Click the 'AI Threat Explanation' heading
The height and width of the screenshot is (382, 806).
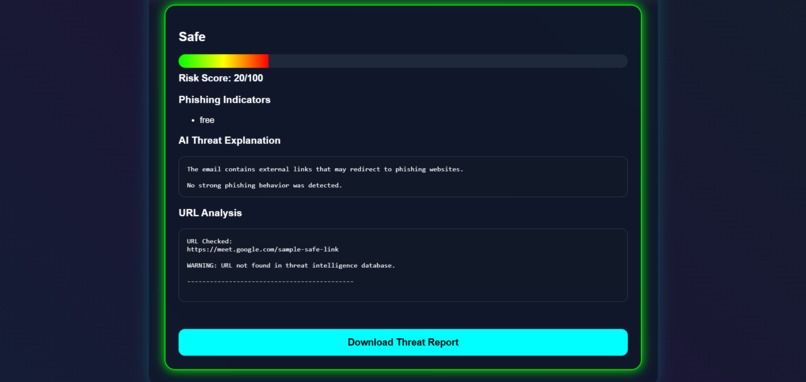[229, 140]
